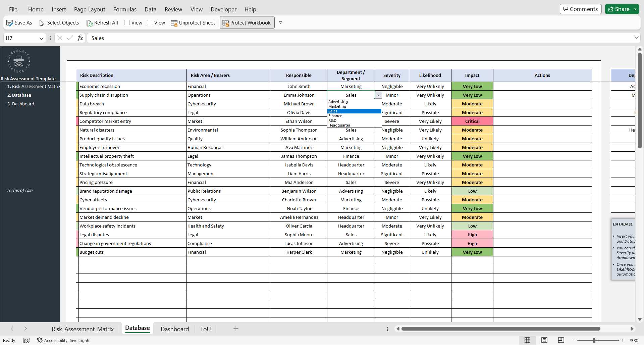This screenshot has width=644, height=345.
Task: Click Someka logo in sidebar
Action: tap(19, 61)
